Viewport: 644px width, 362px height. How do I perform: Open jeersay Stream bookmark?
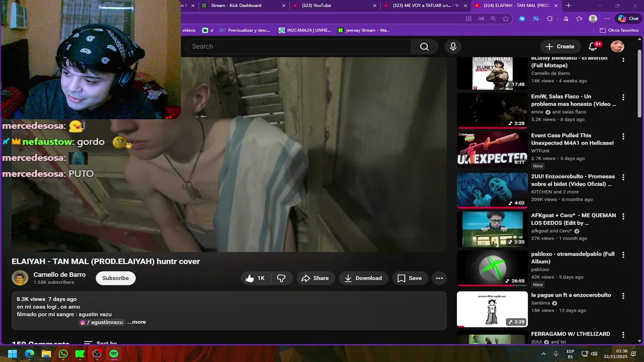363,30
